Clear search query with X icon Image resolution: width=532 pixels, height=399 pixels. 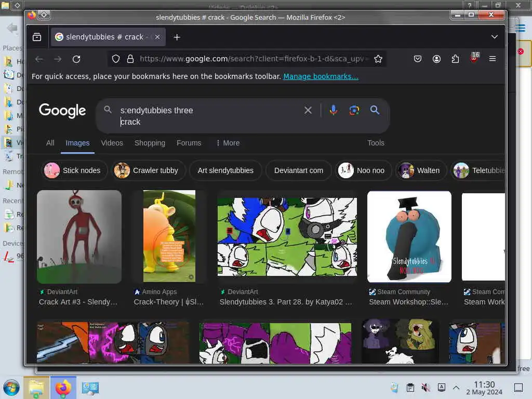coord(308,110)
